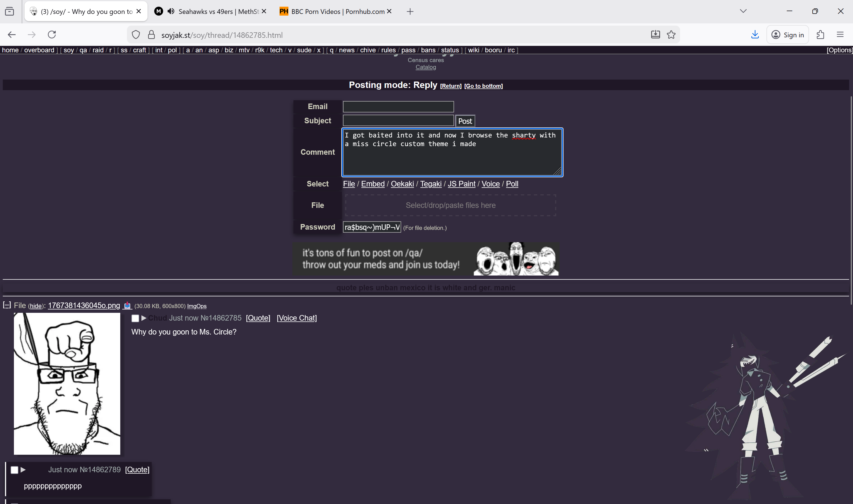Image resolution: width=853 pixels, height=504 pixels.
Task: Collapse thread with the [–] toggle
Action: 7,305
